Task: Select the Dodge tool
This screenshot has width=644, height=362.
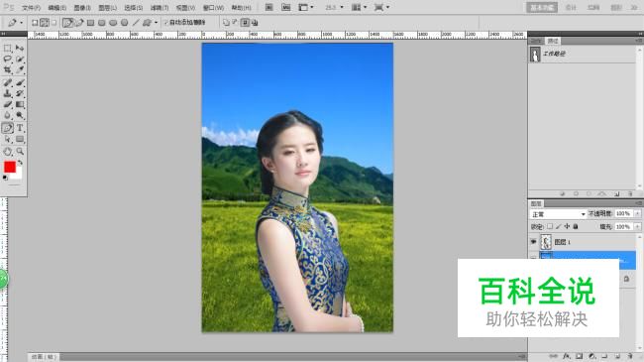Action: 19,116
